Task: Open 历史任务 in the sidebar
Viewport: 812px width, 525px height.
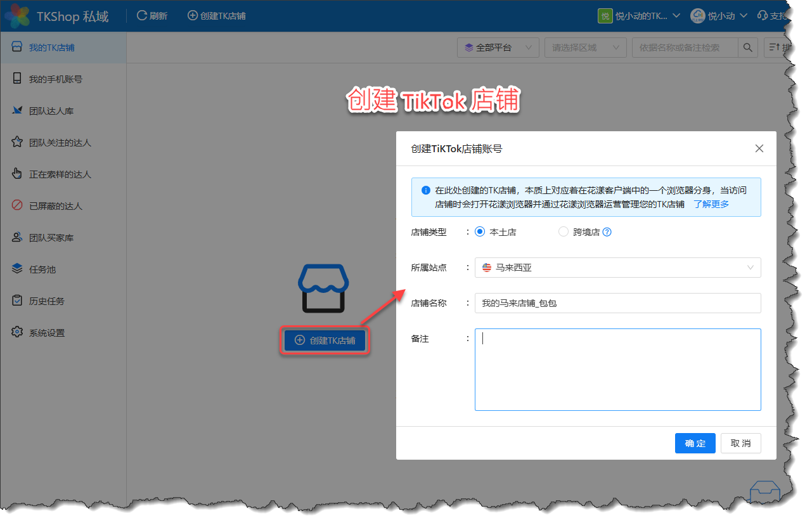Action: click(x=63, y=301)
